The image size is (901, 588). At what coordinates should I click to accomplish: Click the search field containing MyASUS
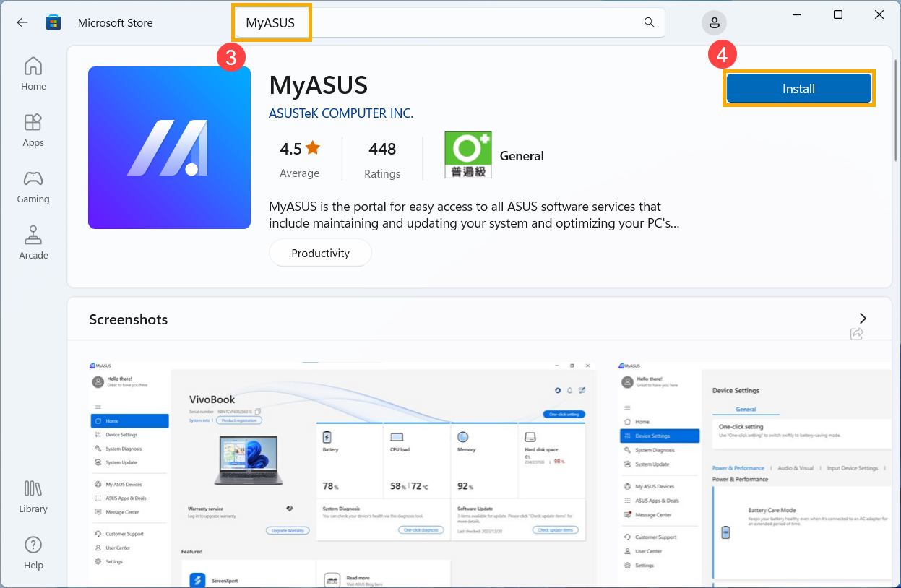pos(448,22)
